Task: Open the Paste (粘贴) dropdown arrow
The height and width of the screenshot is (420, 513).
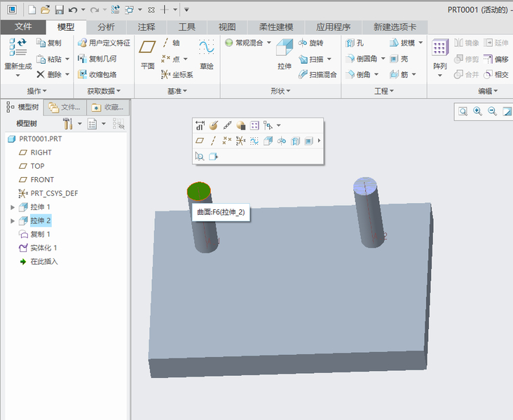Action: [x=67, y=59]
